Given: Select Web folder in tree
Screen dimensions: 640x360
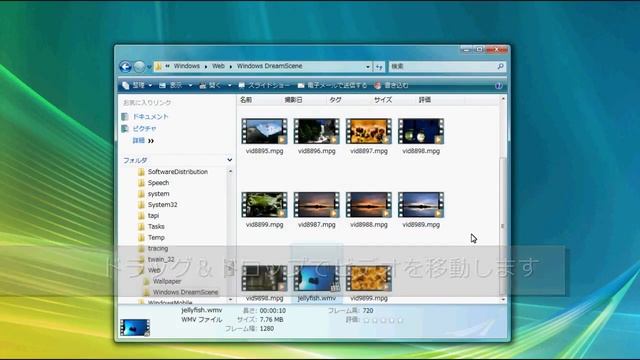Looking at the screenshot, I should coord(154,270).
